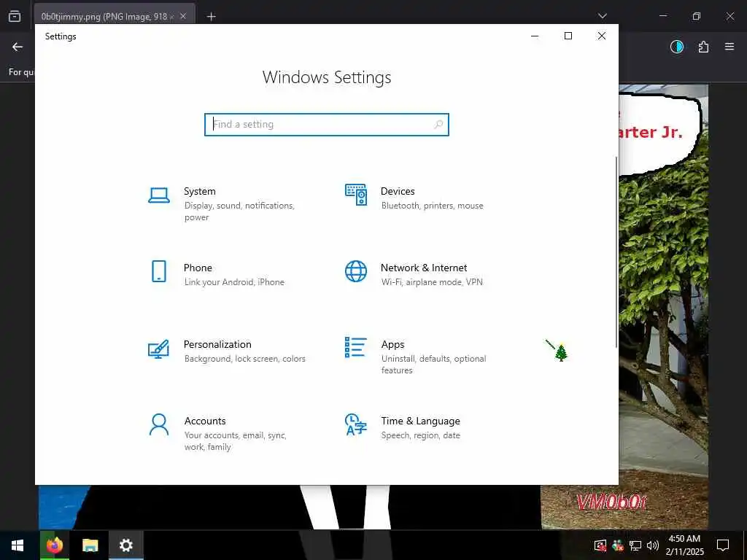
Task: Expand the Firefox list all tabs arrow
Action: [x=602, y=16]
